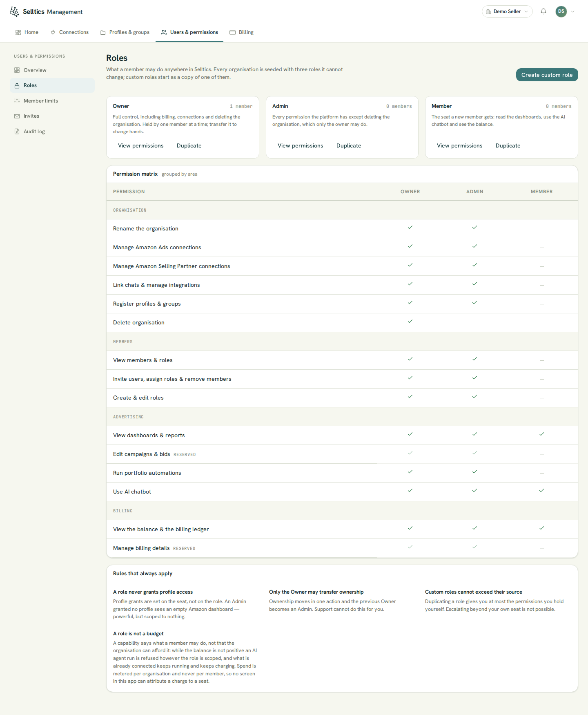This screenshot has width=588, height=715.
Task: Click the Owner checkmark for Delete organisation
Action: pyautogui.click(x=410, y=322)
